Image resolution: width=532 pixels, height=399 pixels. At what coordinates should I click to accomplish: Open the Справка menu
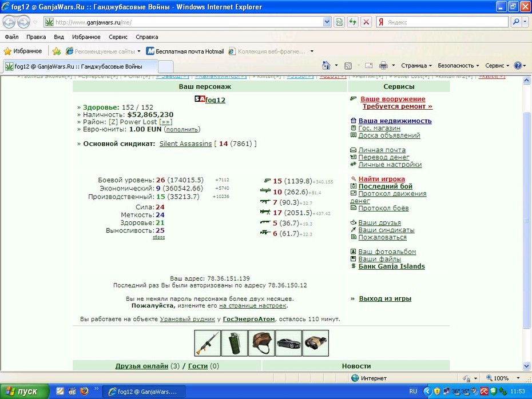[x=146, y=37]
